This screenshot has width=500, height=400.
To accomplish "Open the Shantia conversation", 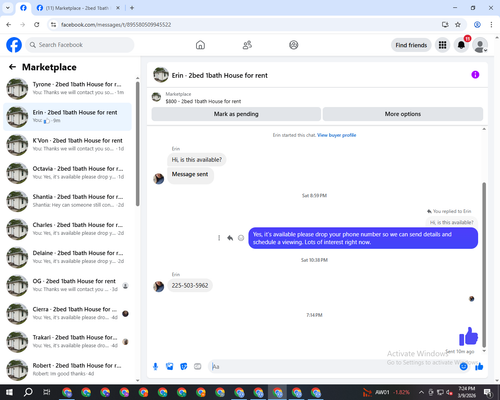I will tap(67, 201).
